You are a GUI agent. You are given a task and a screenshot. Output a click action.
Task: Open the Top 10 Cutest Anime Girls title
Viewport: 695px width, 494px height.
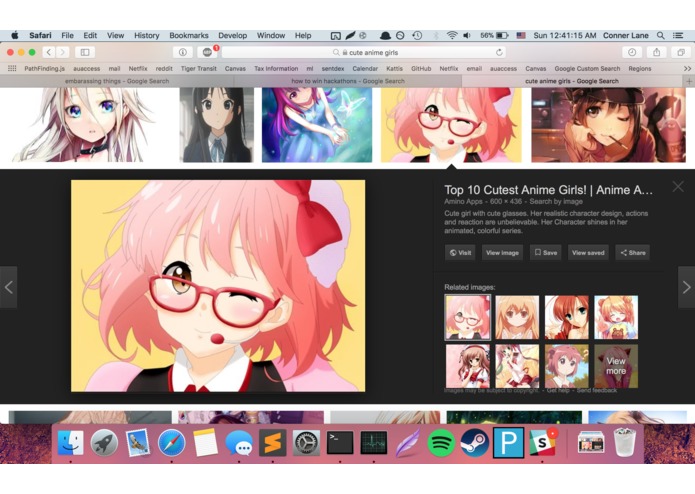pos(548,190)
